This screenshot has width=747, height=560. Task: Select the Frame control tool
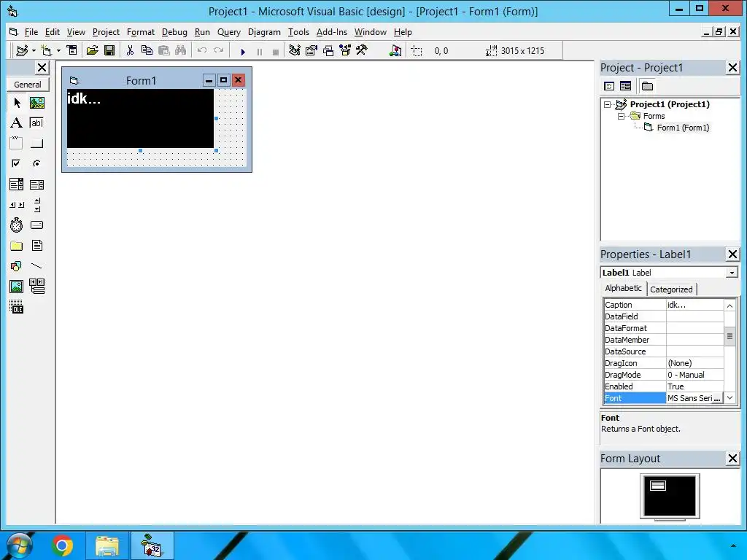click(17, 144)
